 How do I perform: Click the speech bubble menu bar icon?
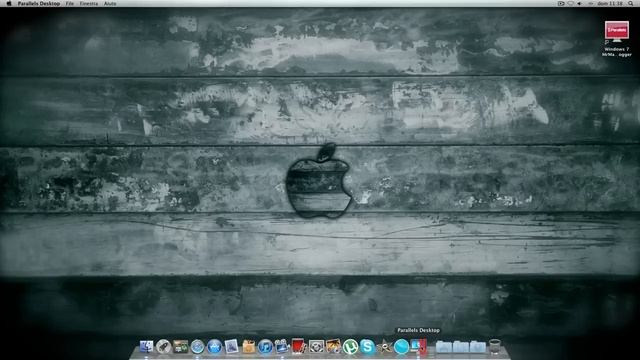coord(570,3)
